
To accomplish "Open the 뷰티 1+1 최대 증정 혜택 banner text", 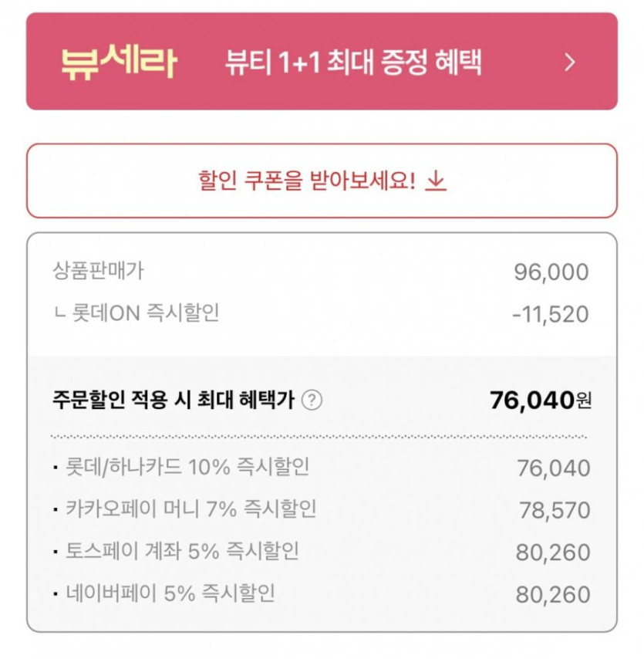I will 353,63.
